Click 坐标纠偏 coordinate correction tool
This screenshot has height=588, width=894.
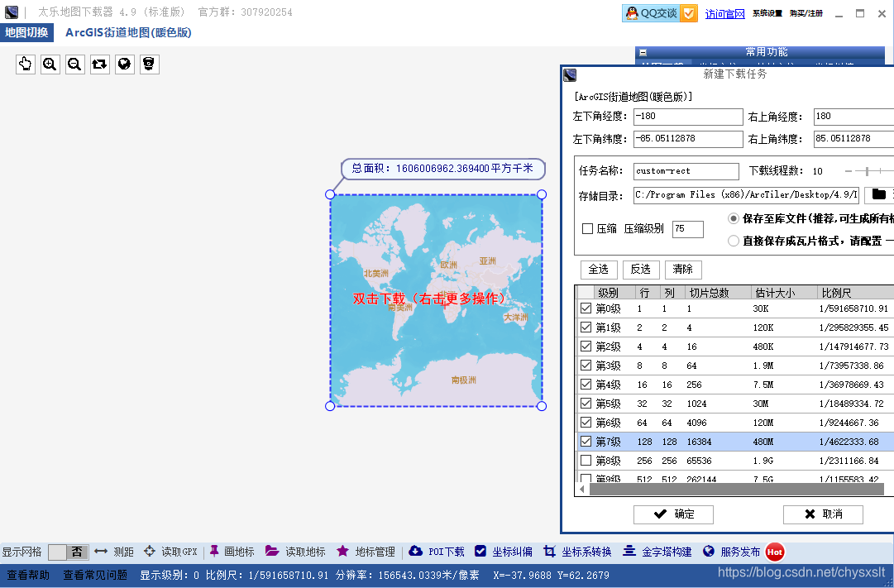click(x=504, y=552)
